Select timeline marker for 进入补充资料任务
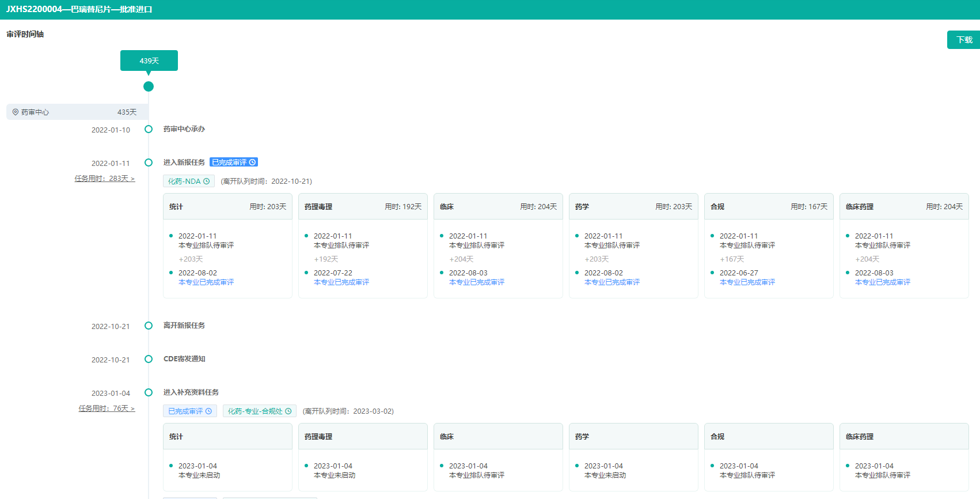 pos(149,393)
